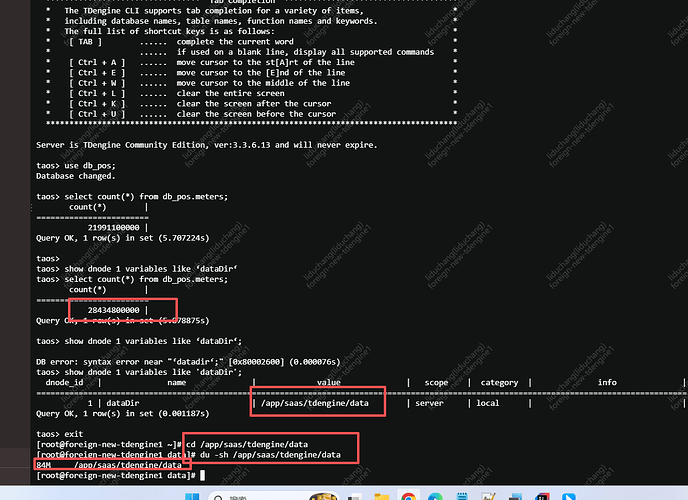
Task: Open Google Chrome from the taskbar
Action: 409,494
